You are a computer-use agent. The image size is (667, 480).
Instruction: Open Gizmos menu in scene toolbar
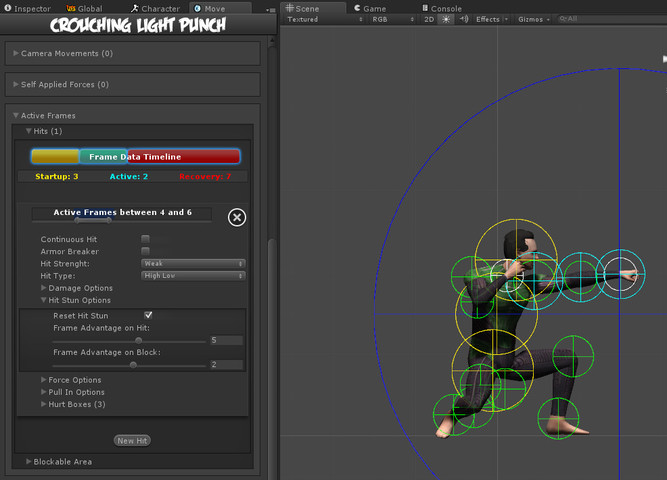point(534,20)
